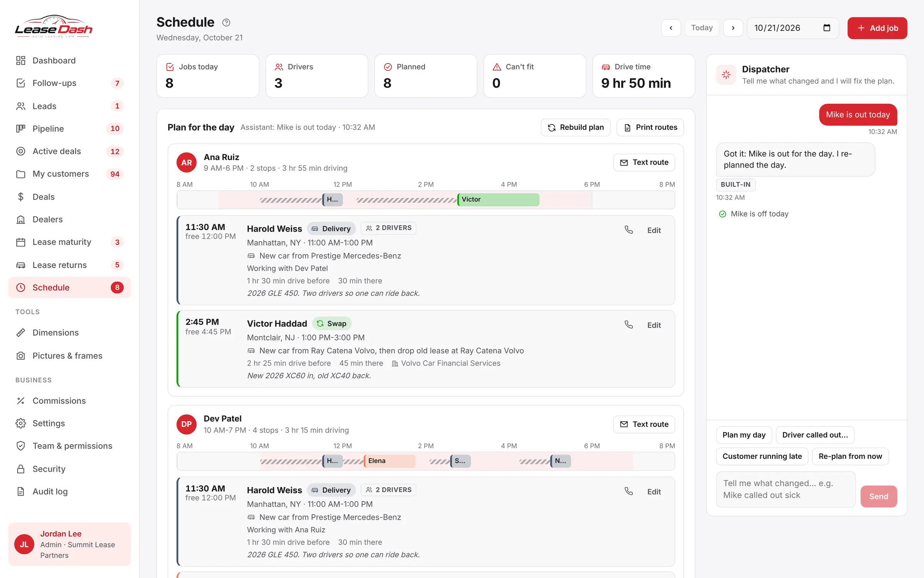This screenshot has width=924, height=578.
Task: Select Victor block on Ana Ruiz timeline
Action: (x=498, y=200)
